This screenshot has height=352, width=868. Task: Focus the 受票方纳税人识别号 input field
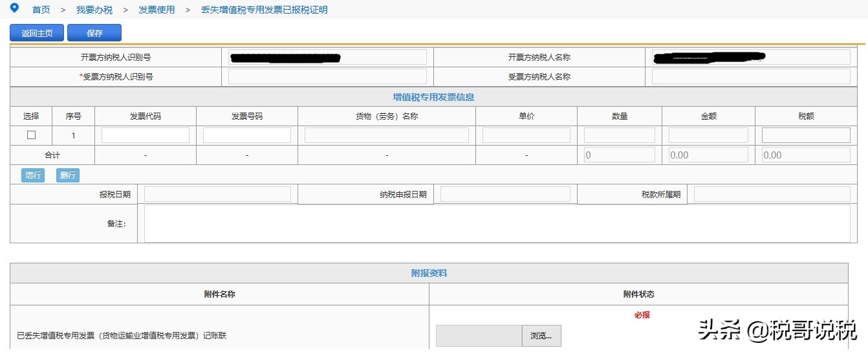(327, 76)
